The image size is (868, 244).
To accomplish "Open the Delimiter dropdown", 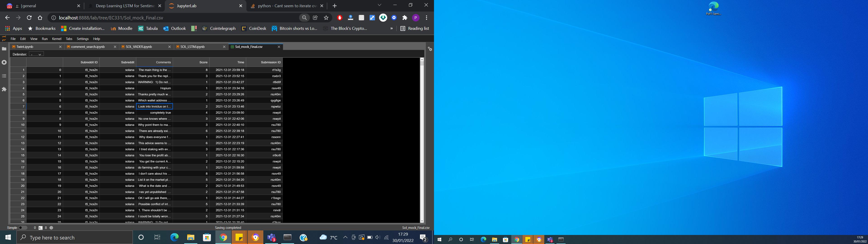I will pyautogui.click(x=36, y=54).
